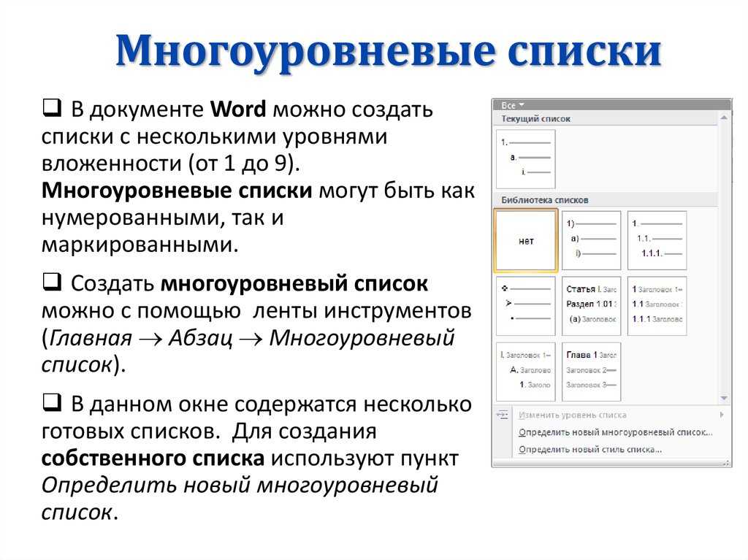Click the bold text 'многоуровневый список'
Viewport: 748px width, 560px height.
tap(294, 284)
